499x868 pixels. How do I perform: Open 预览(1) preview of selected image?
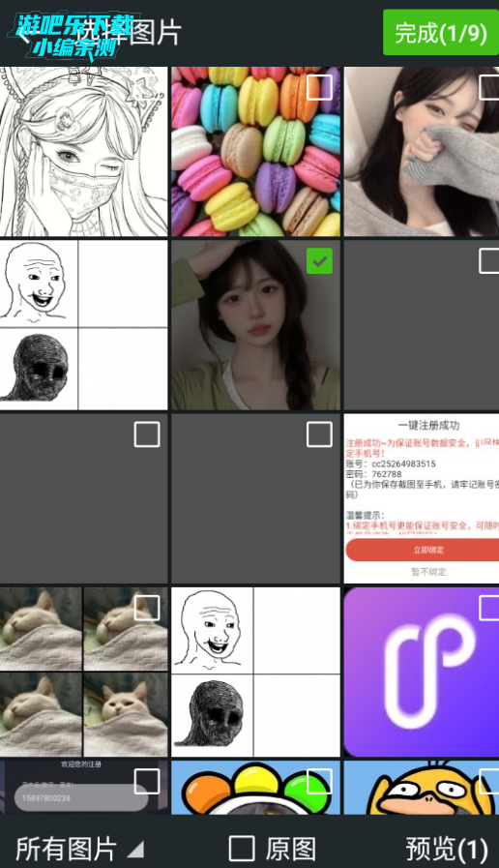coord(447,849)
